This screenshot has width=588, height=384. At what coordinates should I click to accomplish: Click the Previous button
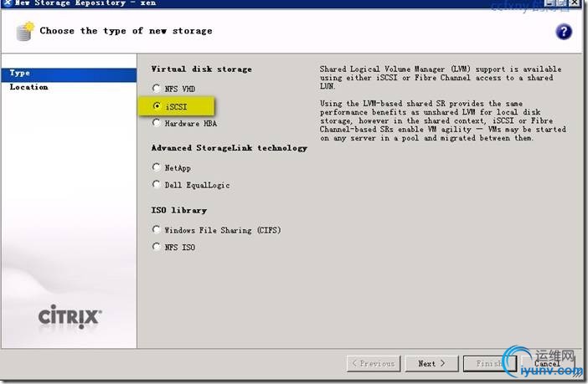[374, 363]
